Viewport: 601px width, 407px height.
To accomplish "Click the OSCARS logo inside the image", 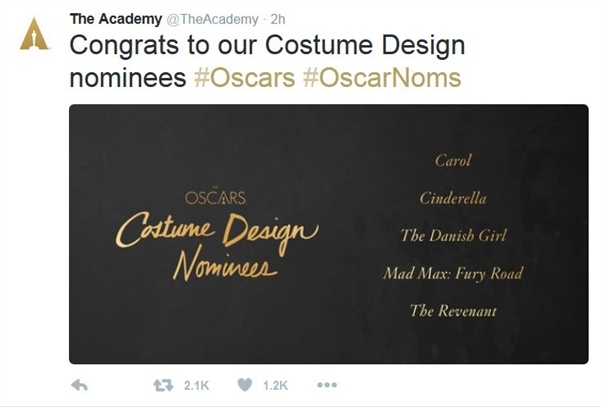I will click(x=215, y=197).
